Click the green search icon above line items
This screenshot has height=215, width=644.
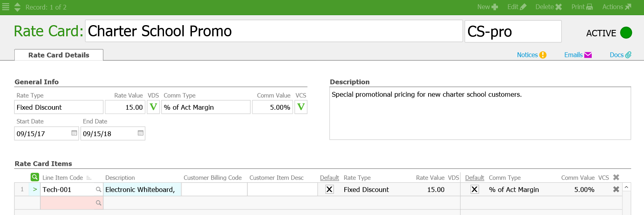click(35, 177)
